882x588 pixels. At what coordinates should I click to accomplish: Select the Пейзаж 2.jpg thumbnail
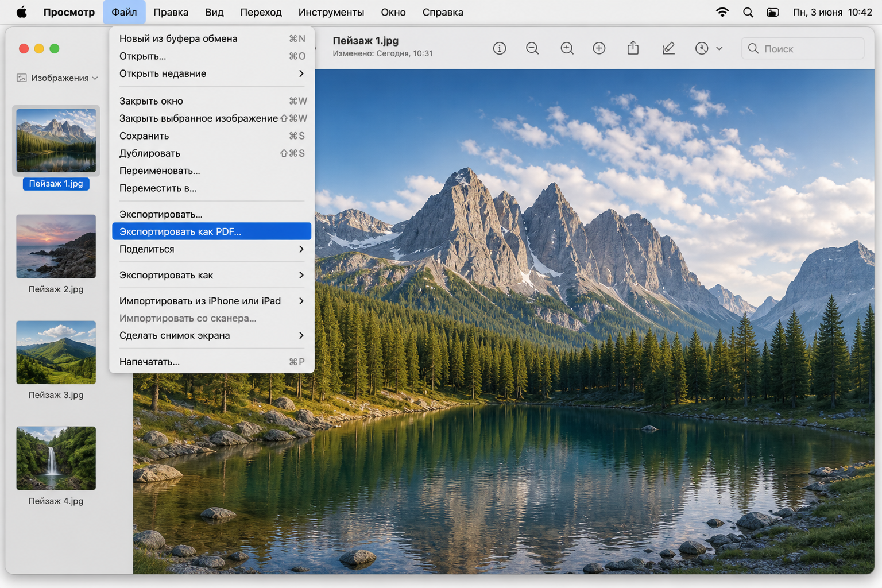[56, 247]
